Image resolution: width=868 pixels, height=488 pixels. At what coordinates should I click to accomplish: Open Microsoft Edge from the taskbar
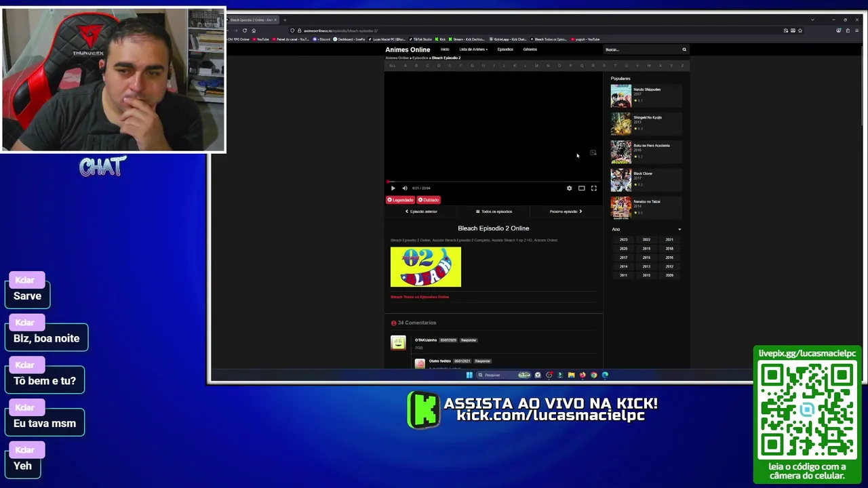coord(605,375)
